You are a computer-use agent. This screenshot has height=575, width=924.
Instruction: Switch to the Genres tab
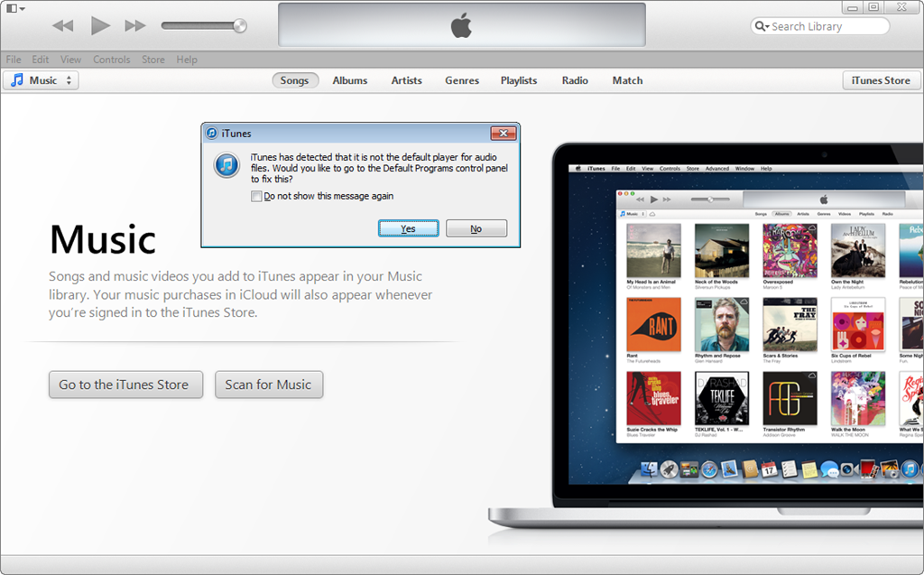462,80
